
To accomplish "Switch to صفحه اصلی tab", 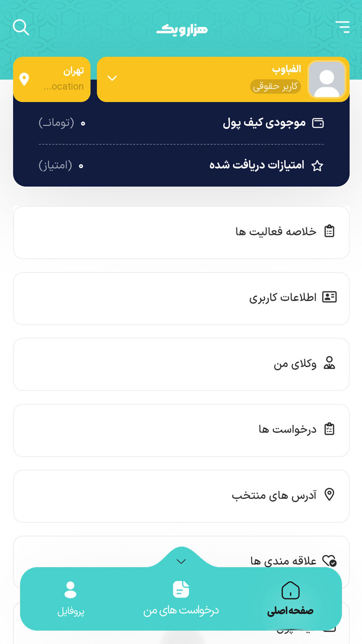I will 290,599.
